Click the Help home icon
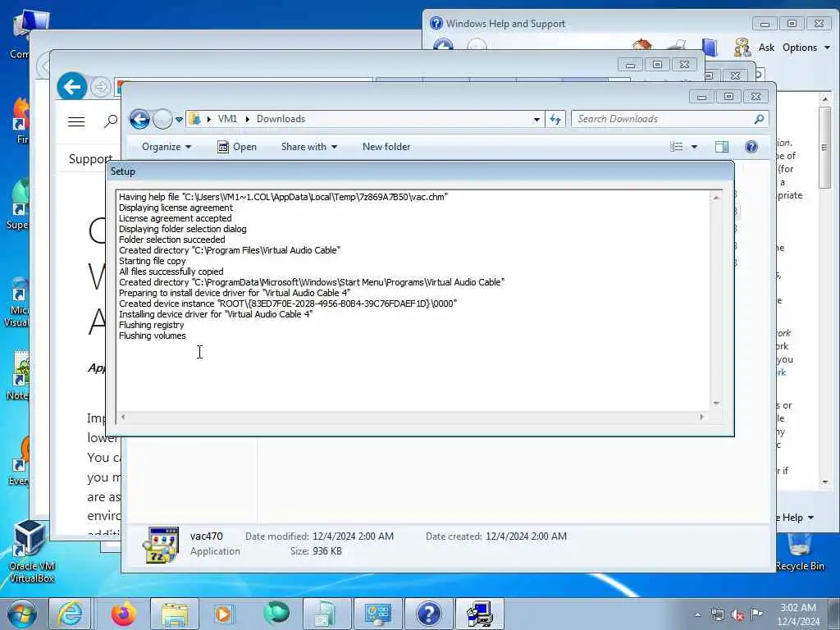This screenshot has width=840, height=630. point(641,46)
